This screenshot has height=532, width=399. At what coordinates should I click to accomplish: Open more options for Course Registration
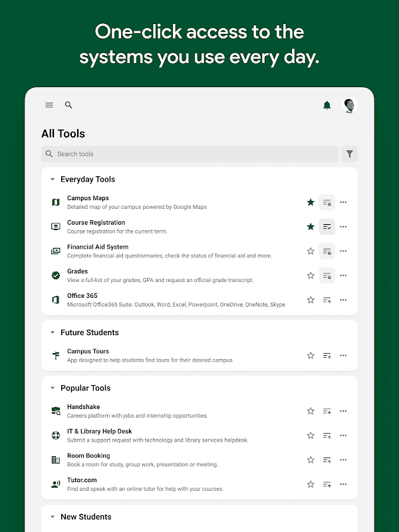(x=343, y=227)
